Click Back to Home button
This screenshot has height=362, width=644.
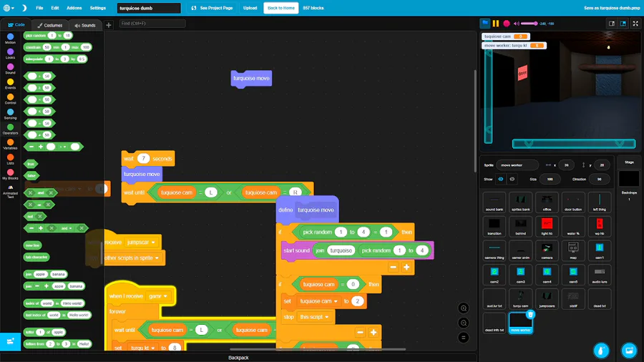click(x=281, y=8)
